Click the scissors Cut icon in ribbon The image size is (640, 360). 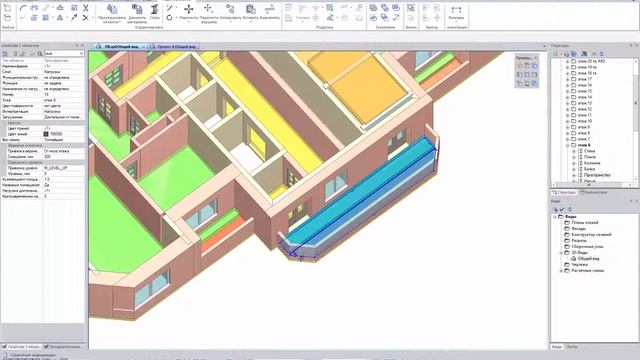[x=86, y=8]
